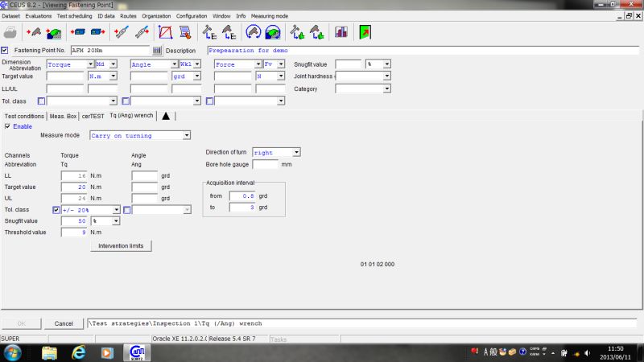
Task: Click the Description field
Action: (x=423, y=51)
